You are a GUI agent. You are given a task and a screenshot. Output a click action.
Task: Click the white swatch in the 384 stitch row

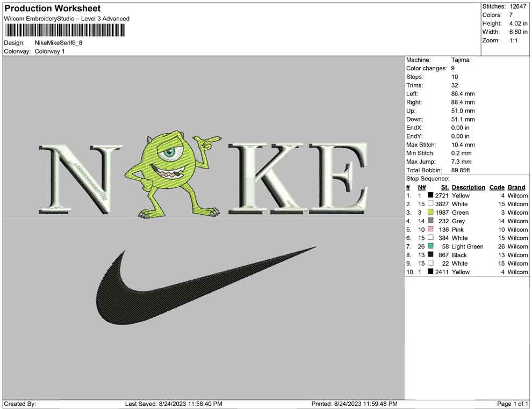tap(430, 238)
